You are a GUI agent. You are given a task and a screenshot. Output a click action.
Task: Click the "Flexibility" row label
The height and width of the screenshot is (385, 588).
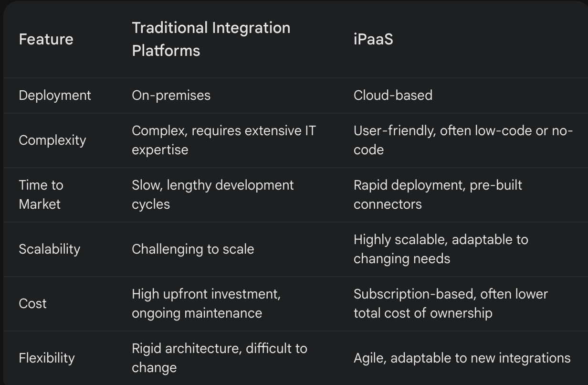tap(47, 358)
